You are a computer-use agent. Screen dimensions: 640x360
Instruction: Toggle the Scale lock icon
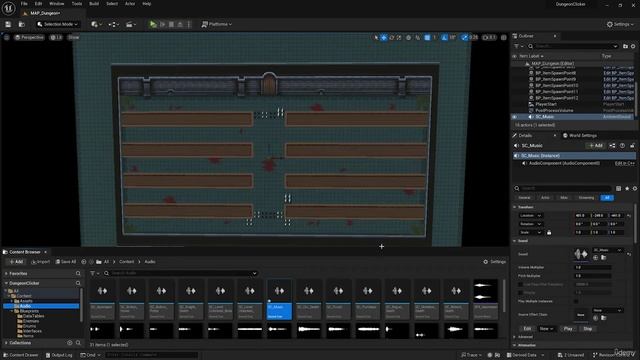point(549,233)
